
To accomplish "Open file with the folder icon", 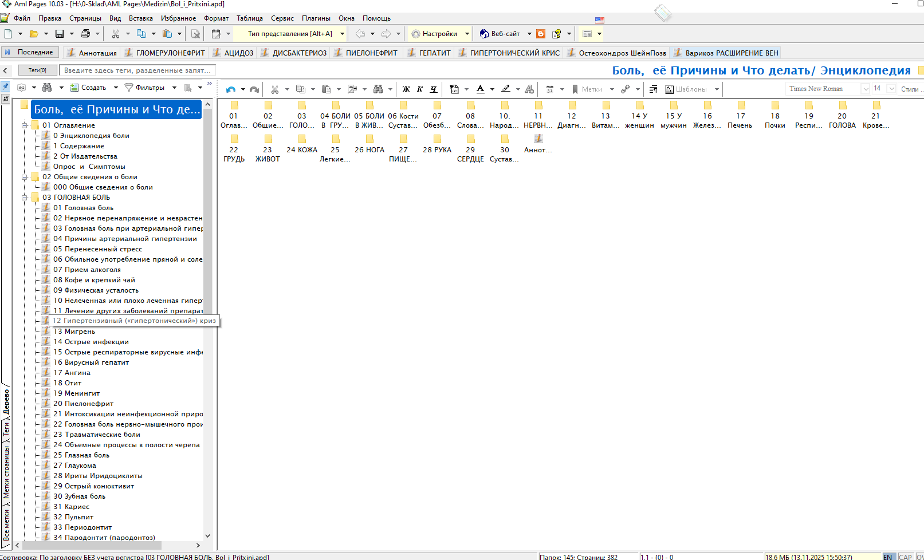I will click(x=34, y=34).
